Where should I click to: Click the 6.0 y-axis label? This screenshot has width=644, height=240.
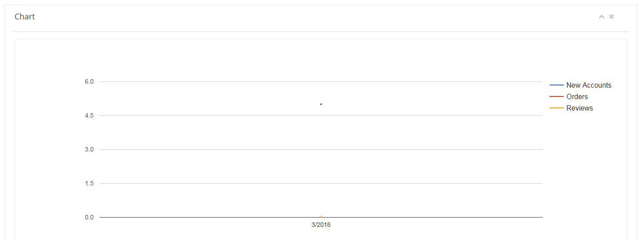[90, 81]
